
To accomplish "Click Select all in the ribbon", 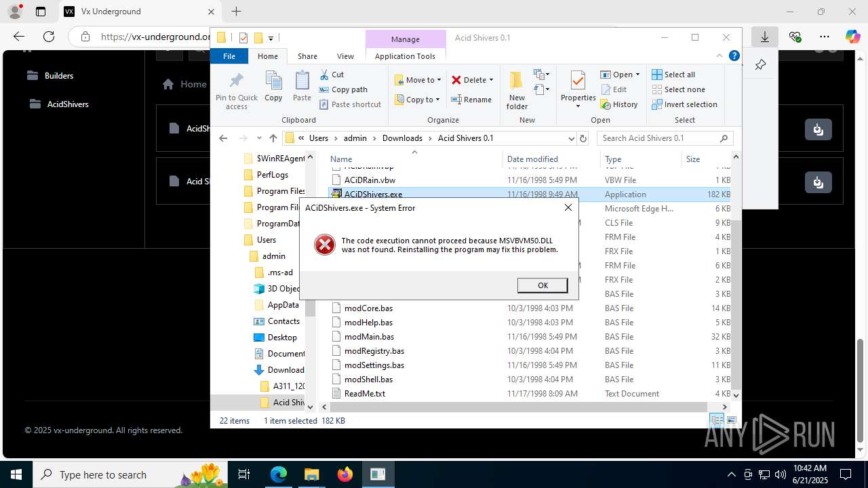I will [x=673, y=75].
